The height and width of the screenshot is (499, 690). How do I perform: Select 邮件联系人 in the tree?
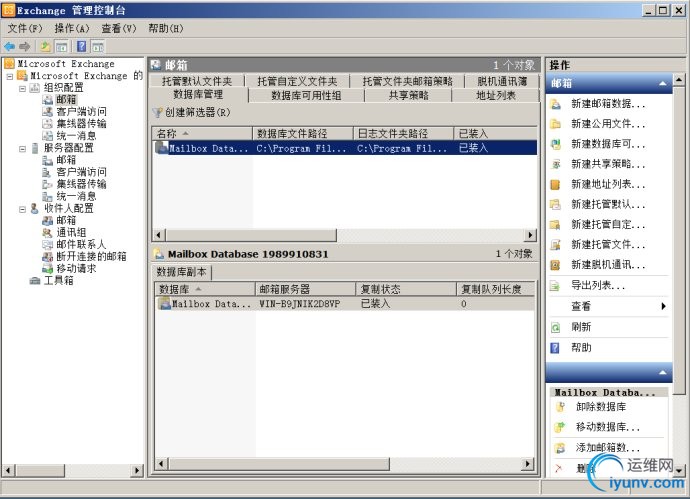(x=81, y=245)
